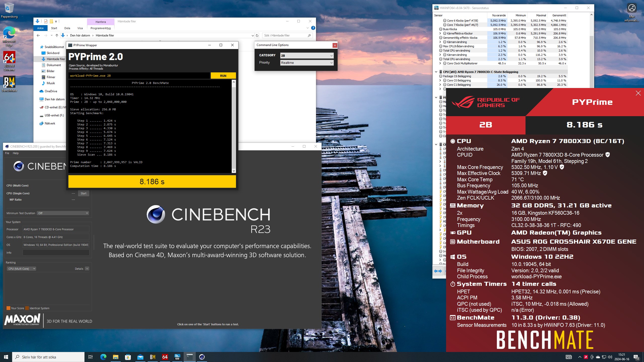Open Microsoft Store from taskbar

coord(128,357)
